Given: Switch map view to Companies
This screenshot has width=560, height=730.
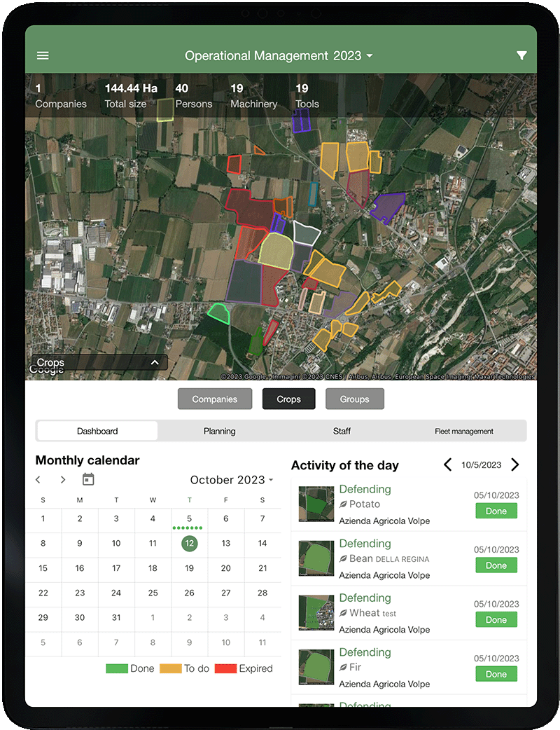Looking at the screenshot, I should click(215, 399).
